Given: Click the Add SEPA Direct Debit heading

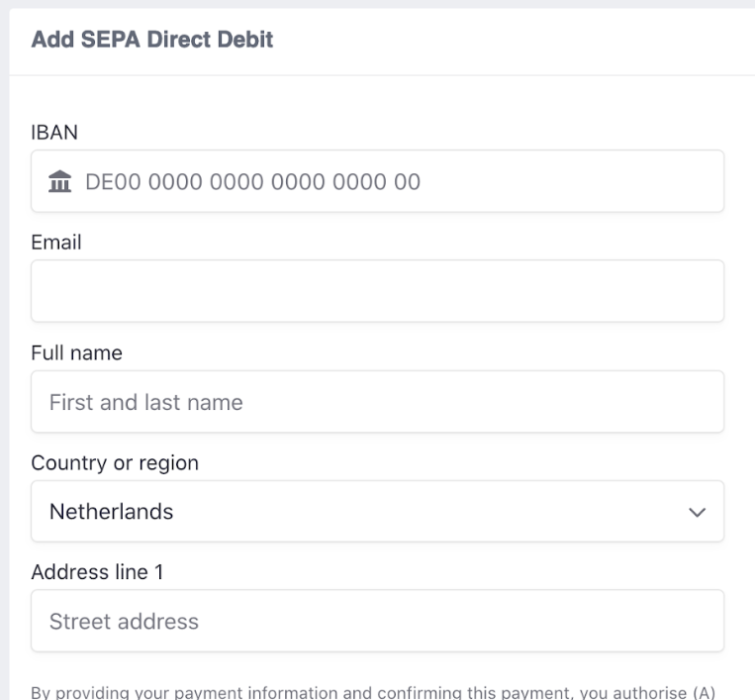Looking at the screenshot, I should coord(152,41).
